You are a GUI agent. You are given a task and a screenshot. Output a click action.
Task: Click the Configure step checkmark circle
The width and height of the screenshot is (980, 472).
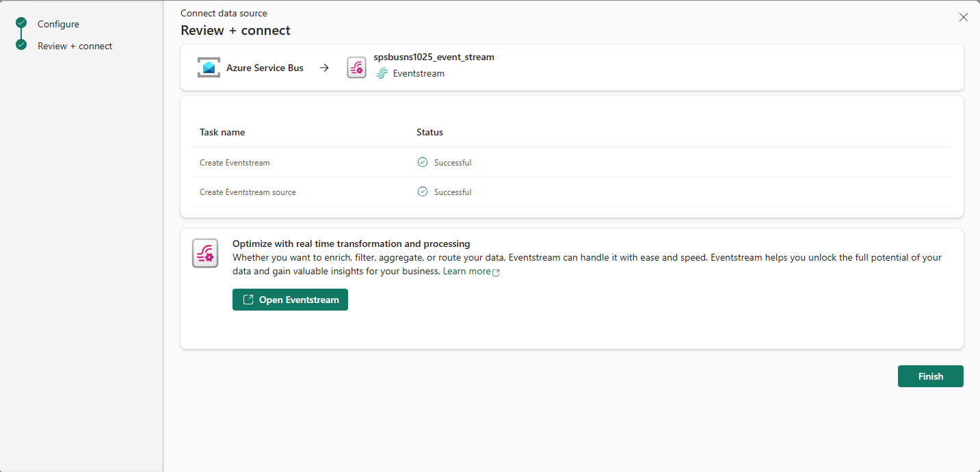point(20,23)
